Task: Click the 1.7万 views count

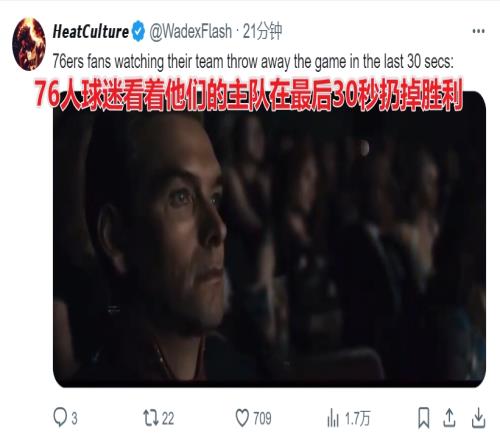Action: pyautogui.click(x=357, y=418)
